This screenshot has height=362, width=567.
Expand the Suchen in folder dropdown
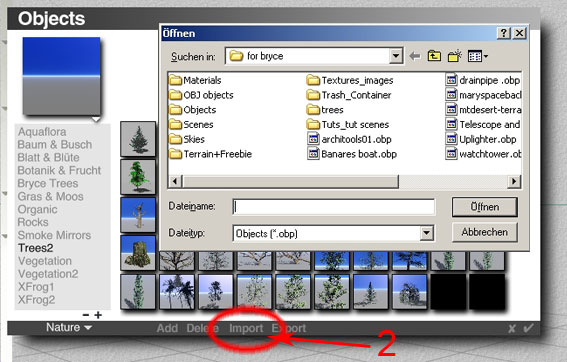point(396,56)
